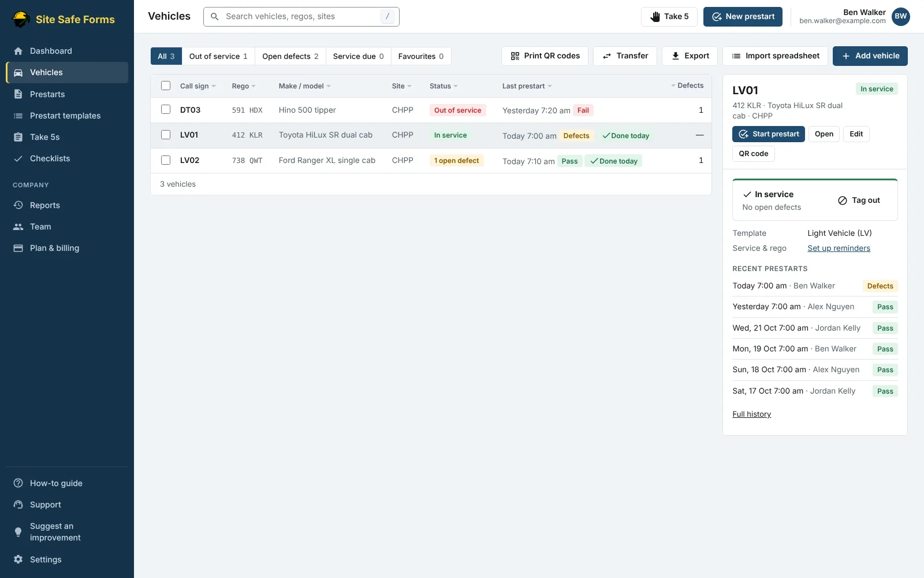This screenshot has width=924, height=578.
Task: Open the Team page
Action: pyautogui.click(x=67, y=227)
